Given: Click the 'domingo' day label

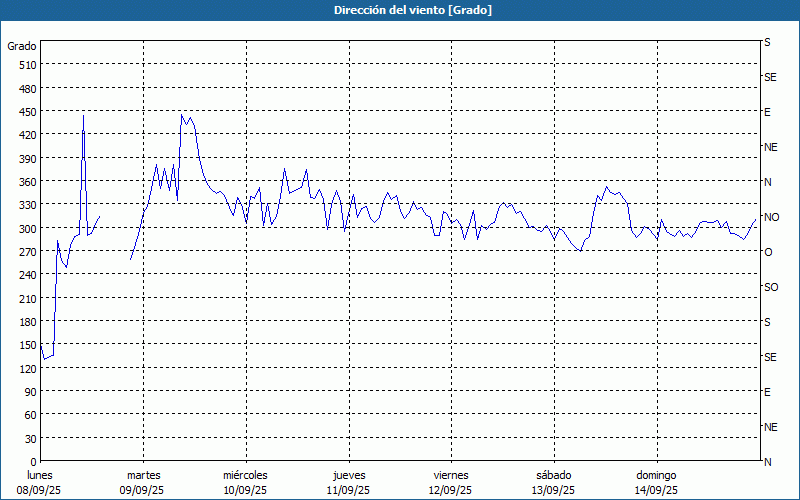Looking at the screenshot, I should click(655, 475).
